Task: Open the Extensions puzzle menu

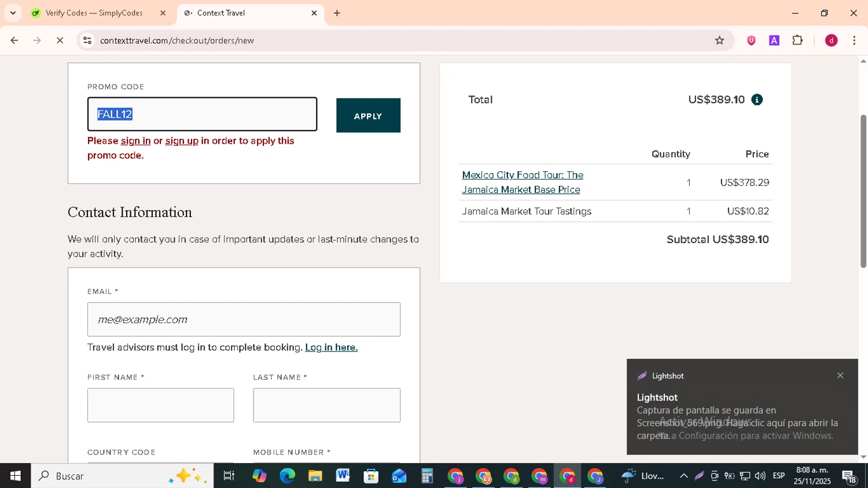Action: tap(797, 41)
